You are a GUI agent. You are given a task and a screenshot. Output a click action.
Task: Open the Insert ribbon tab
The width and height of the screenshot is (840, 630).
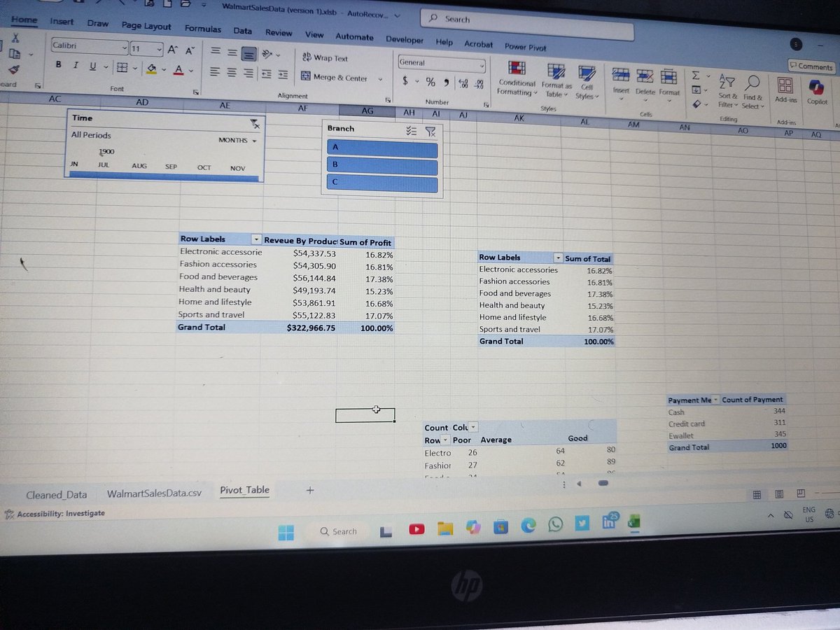click(62, 22)
